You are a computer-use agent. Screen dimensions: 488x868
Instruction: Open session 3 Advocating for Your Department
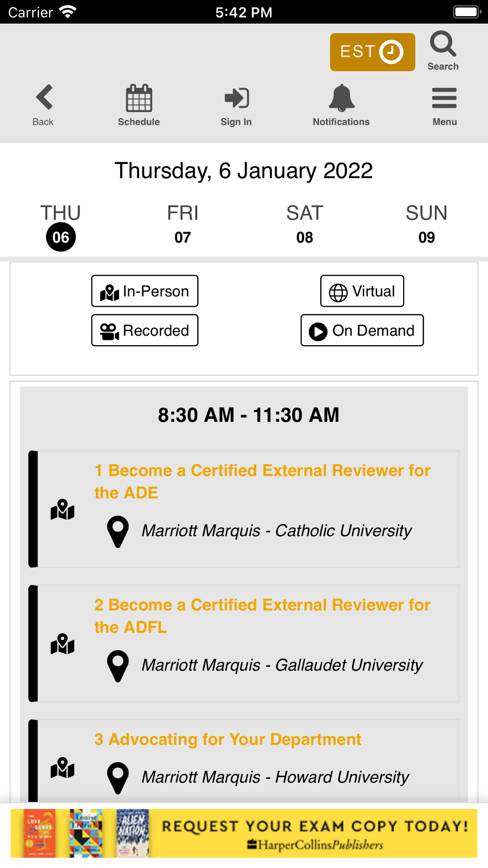(x=228, y=739)
